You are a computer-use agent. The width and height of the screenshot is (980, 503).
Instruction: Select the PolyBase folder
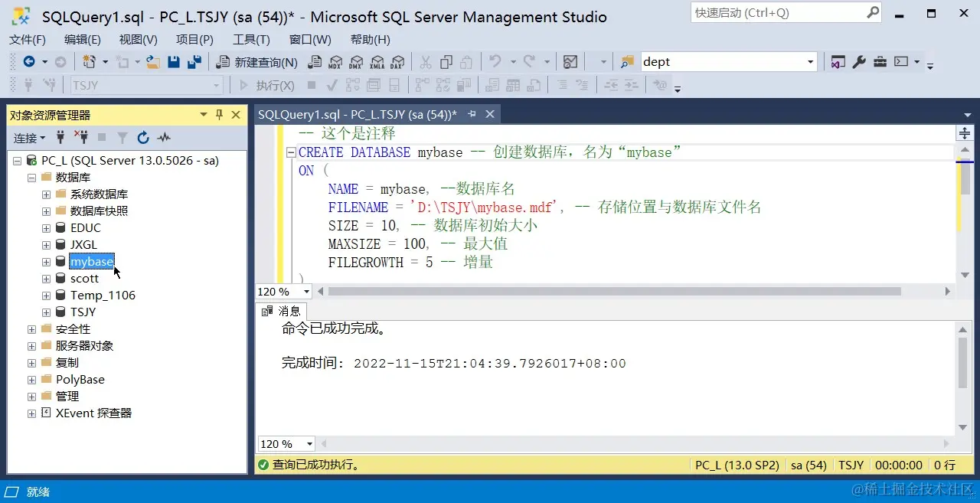(x=80, y=380)
